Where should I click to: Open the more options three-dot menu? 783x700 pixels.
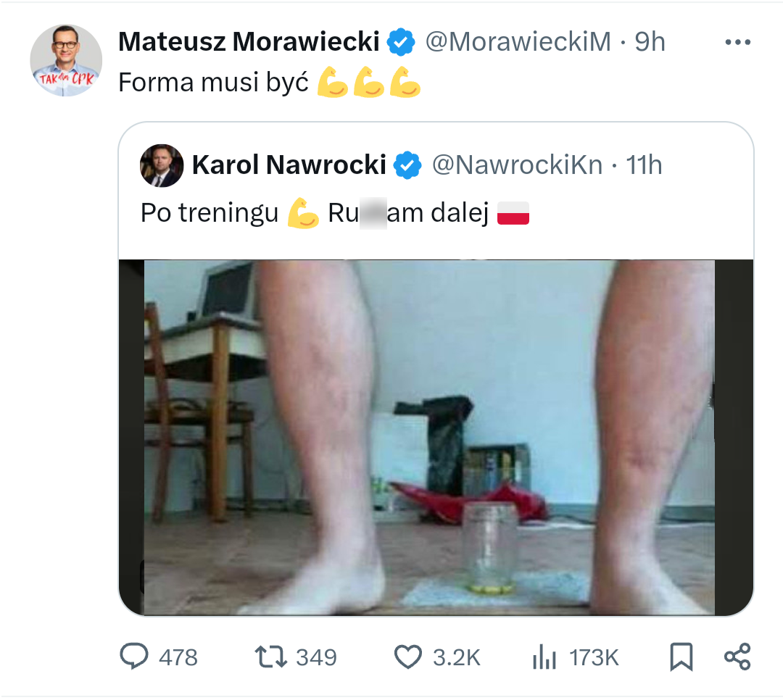737,43
